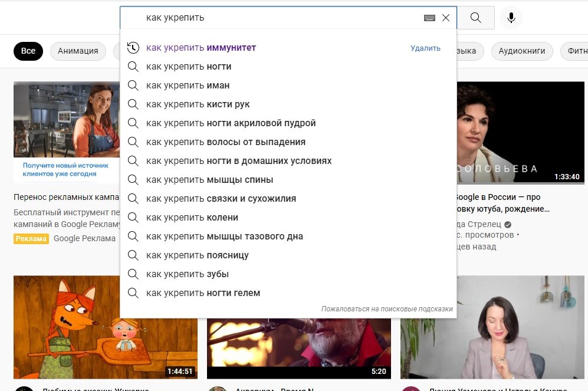Select the 'Все' filter chip

[x=28, y=51]
